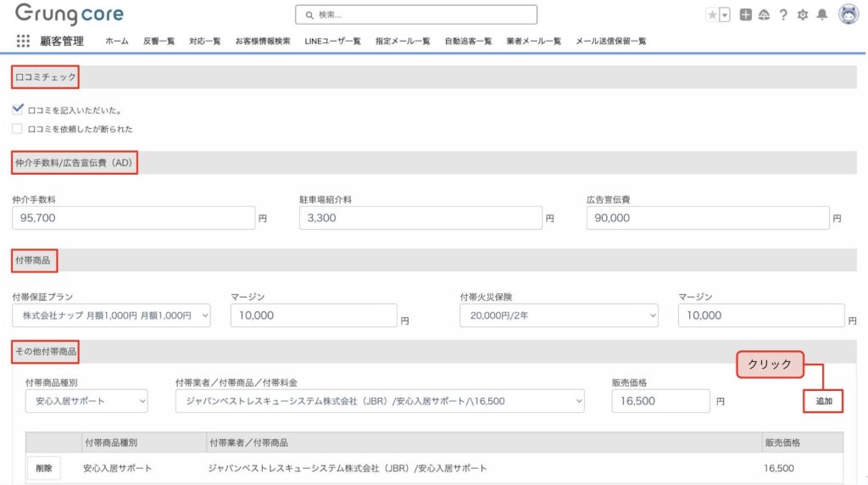Image resolution: width=868 pixels, height=485 pixels.
Task: Open the notifications bell
Action: 821,14
